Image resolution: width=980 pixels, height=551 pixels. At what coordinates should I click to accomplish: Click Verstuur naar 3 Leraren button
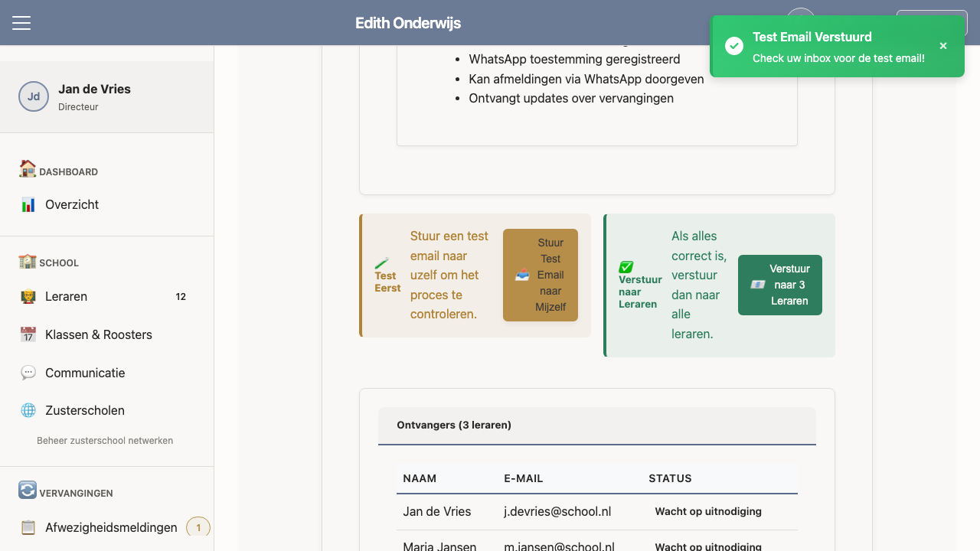(780, 285)
